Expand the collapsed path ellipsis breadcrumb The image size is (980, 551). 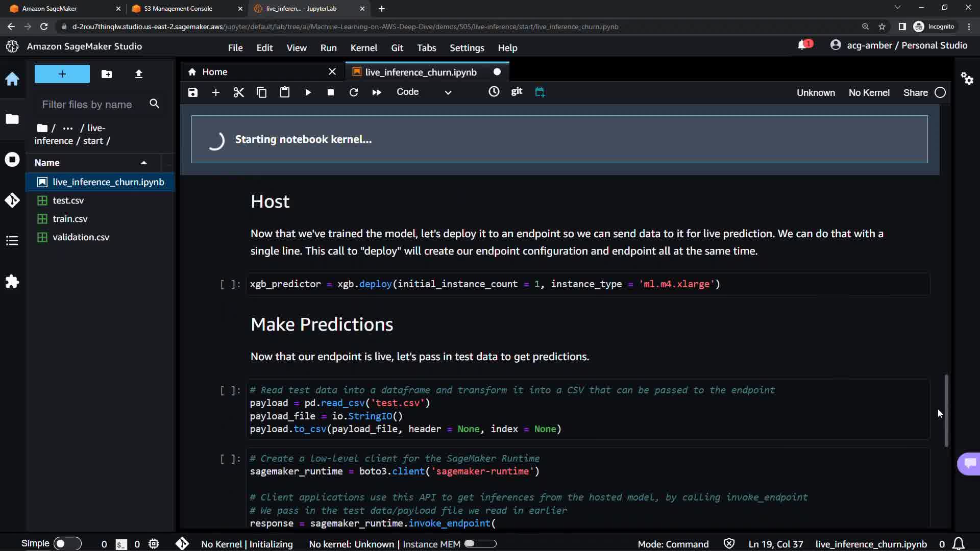click(x=67, y=128)
